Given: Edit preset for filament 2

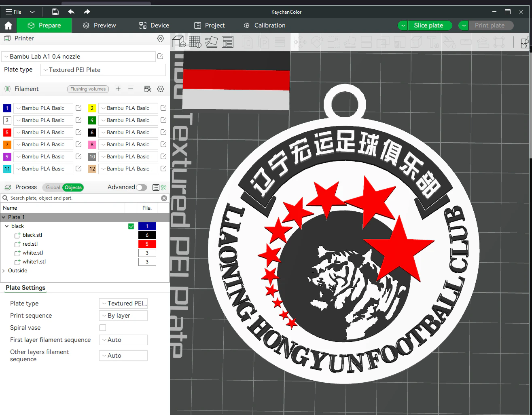Looking at the screenshot, I should point(163,108).
